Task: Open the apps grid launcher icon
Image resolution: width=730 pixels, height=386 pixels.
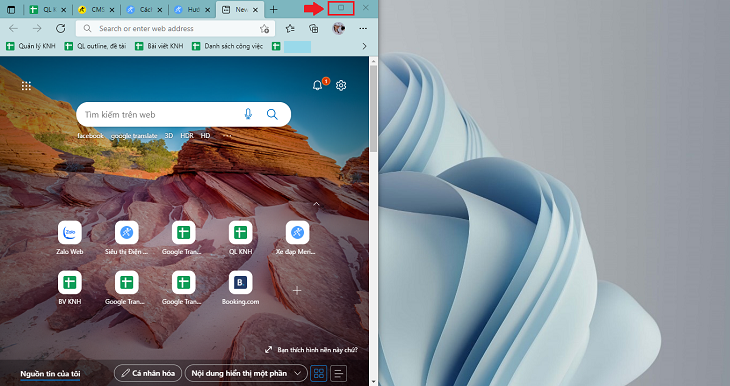Action: click(27, 86)
